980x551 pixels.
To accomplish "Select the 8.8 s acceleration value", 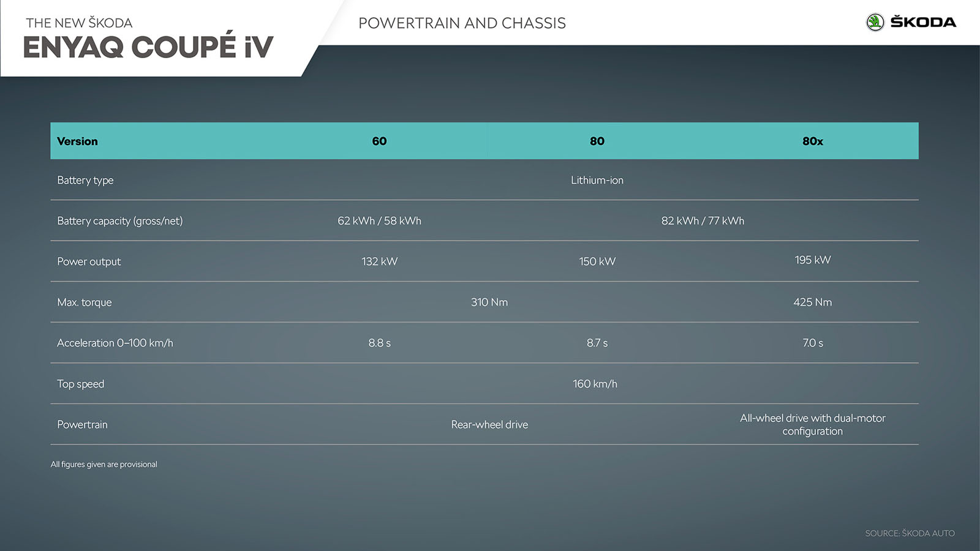I will click(x=379, y=343).
